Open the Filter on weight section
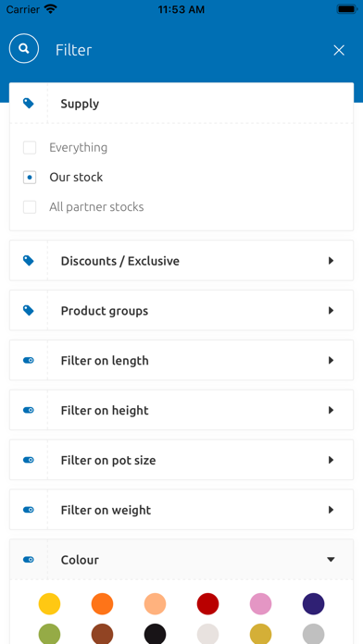 pyautogui.click(x=181, y=510)
